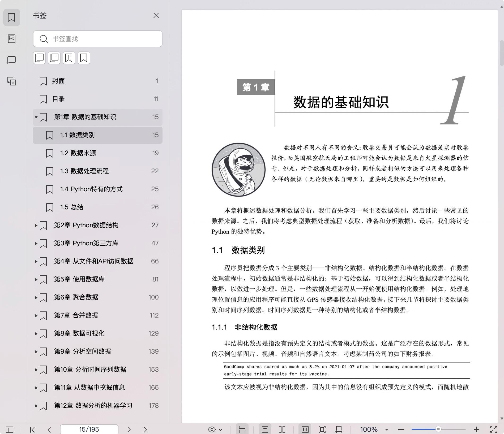Go to bookmark 1.4 Python特有的方式
The width and height of the screenshot is (504, 434).
click(98, 189)
